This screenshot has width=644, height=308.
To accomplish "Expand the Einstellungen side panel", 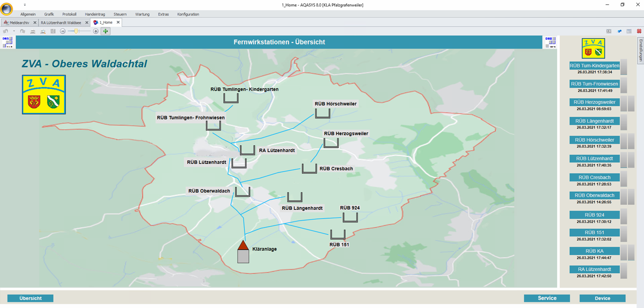I will point(640,51).
